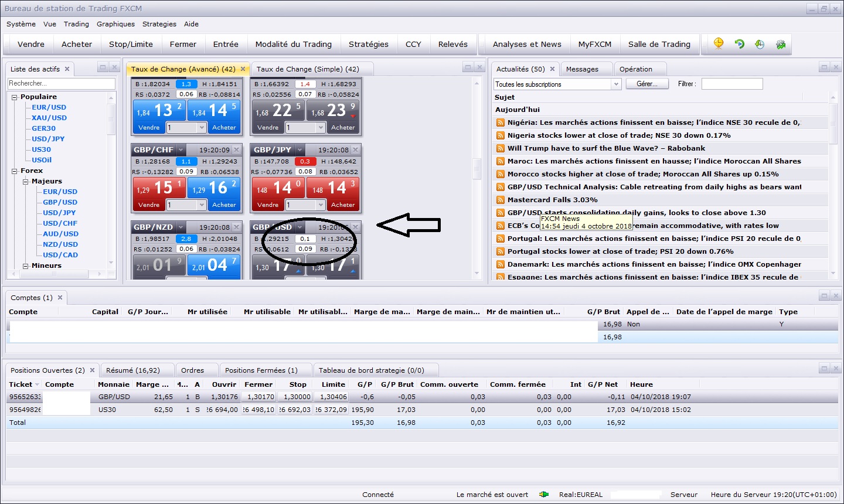
Task: Open the GBP/JPY symbol dropdown arrow
Action: click(x=300, y=150)
